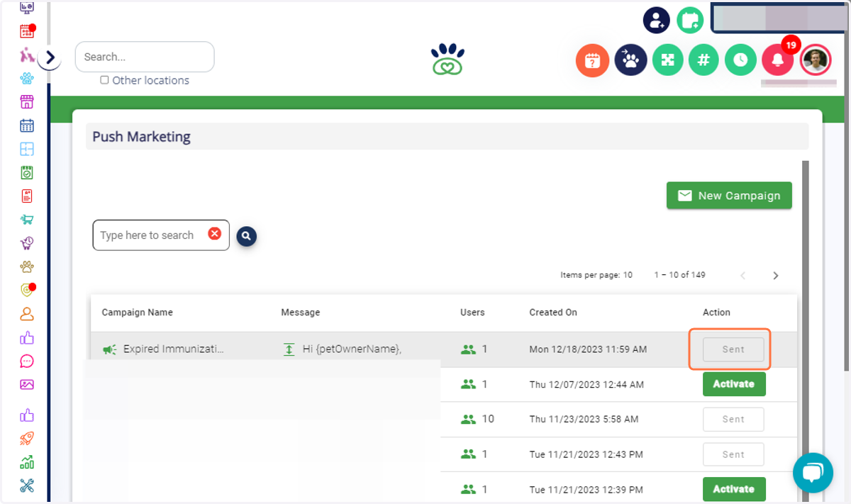
Task: Open the green growth chart sidebar icon
Action: pos(27,462)
